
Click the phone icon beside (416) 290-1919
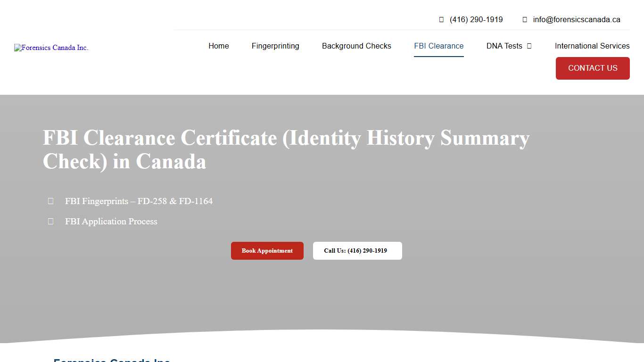coord(441,19)
